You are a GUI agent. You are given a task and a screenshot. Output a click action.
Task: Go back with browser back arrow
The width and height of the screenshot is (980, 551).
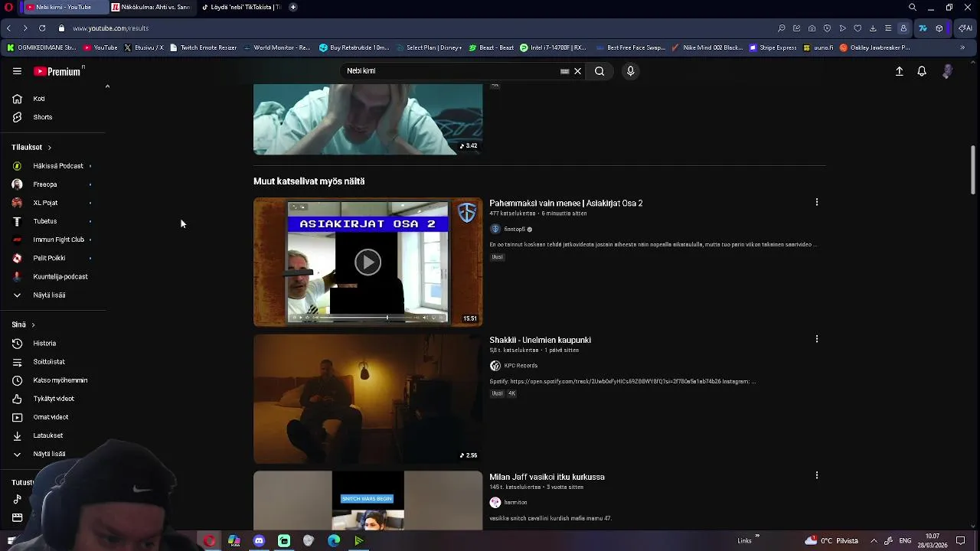(x=8, y=28)
